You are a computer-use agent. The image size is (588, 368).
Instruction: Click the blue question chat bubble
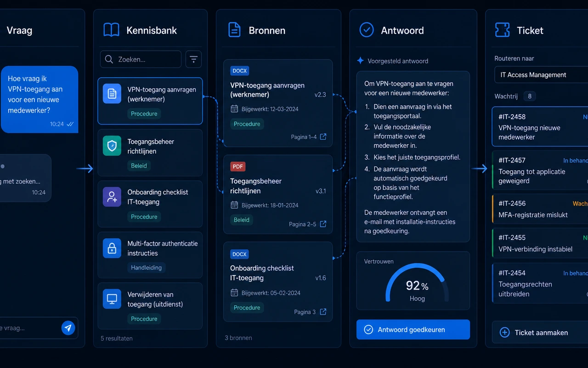click(x=40, y=99)
